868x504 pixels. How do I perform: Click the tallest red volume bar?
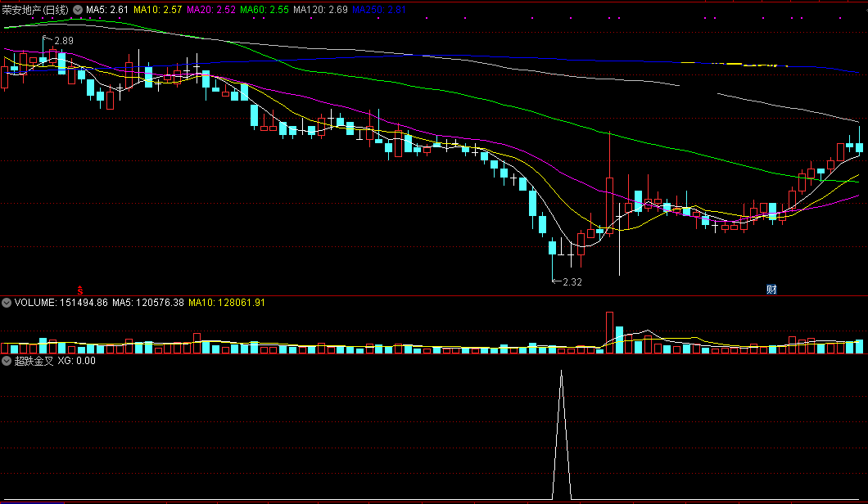pyautogui.click(x=609, y=332)
